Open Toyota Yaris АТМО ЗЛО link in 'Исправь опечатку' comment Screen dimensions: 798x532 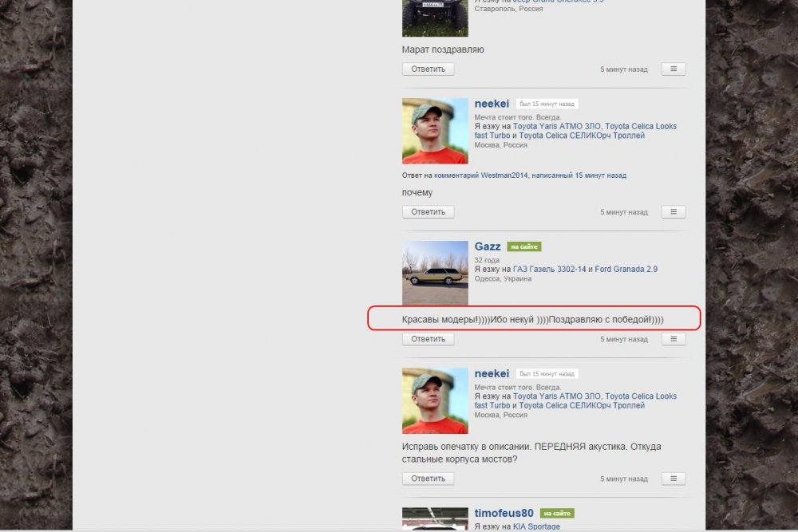(557, 396)
